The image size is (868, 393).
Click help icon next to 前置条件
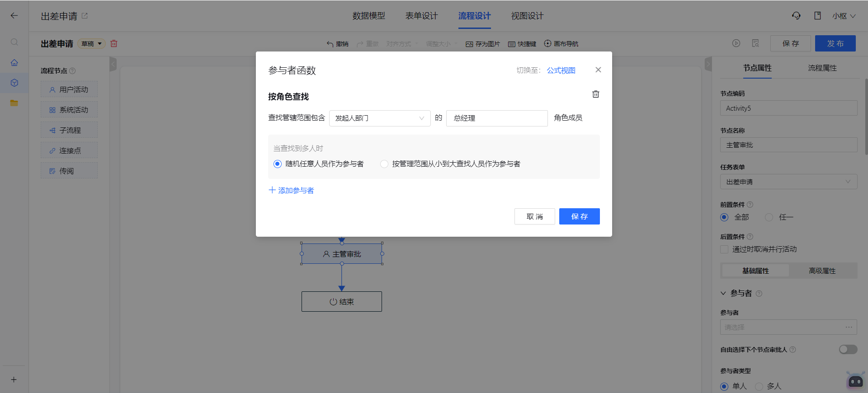point(750,205)
